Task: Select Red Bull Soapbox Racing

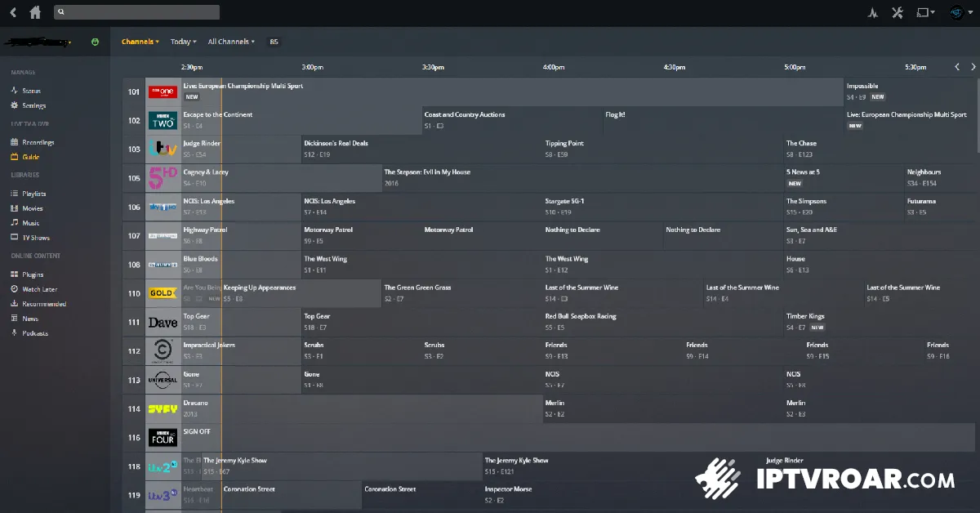Action: [662, 322]
